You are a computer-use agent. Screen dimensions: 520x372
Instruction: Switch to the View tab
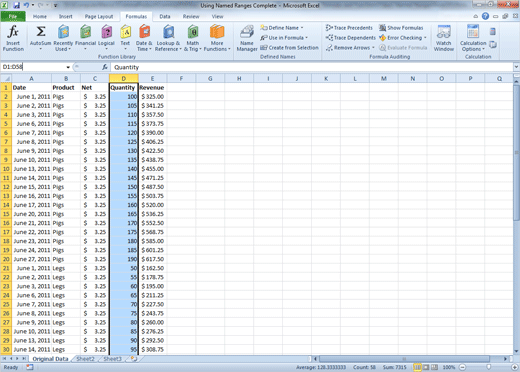[x=217, y=16]
